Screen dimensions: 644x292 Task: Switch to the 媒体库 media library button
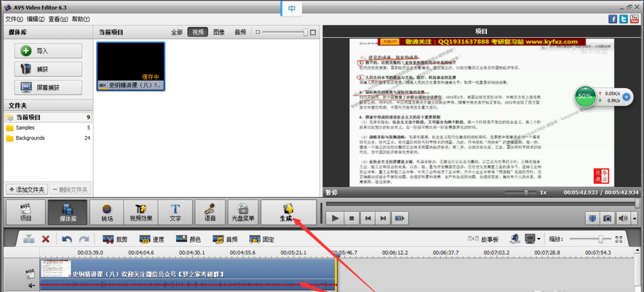[67, 212]
